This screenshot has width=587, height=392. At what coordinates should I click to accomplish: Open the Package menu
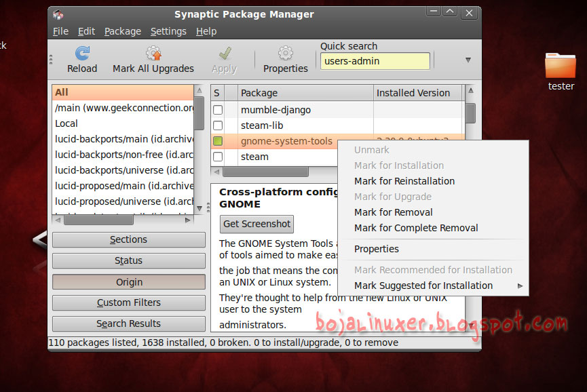pyautogui.click(x=123, y=31)
